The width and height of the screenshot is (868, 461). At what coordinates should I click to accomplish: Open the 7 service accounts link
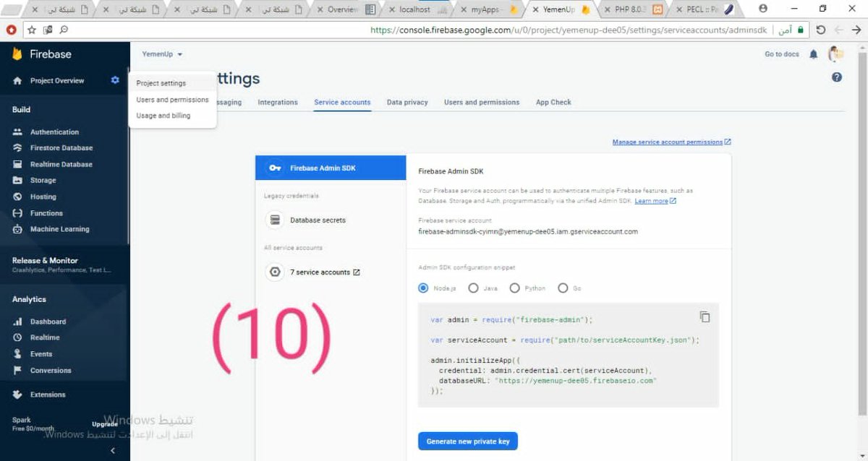(x=325, y=272)
